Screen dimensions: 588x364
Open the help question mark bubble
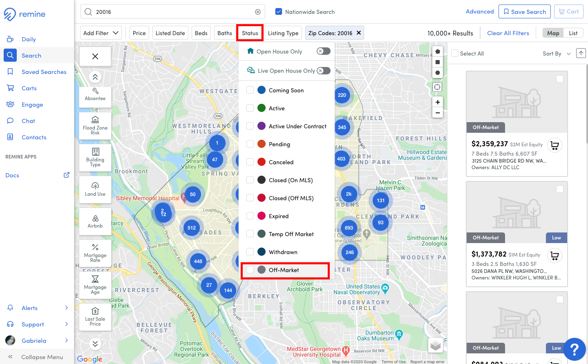[x=575, y=349]
